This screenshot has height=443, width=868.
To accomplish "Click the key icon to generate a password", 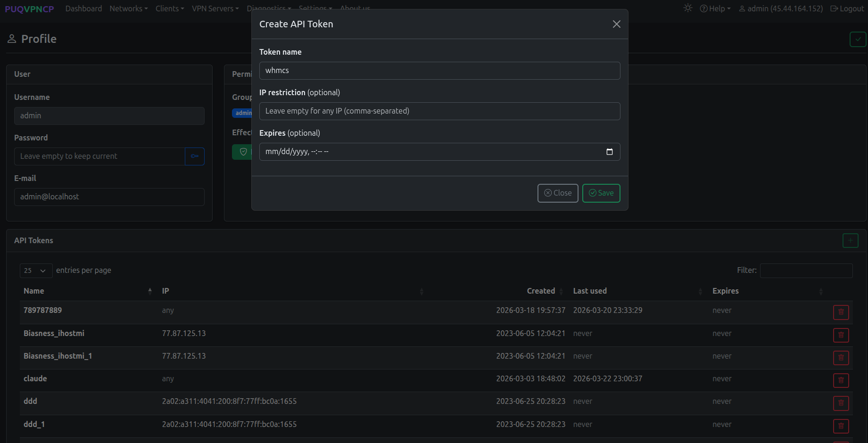I will coord(195,156).
